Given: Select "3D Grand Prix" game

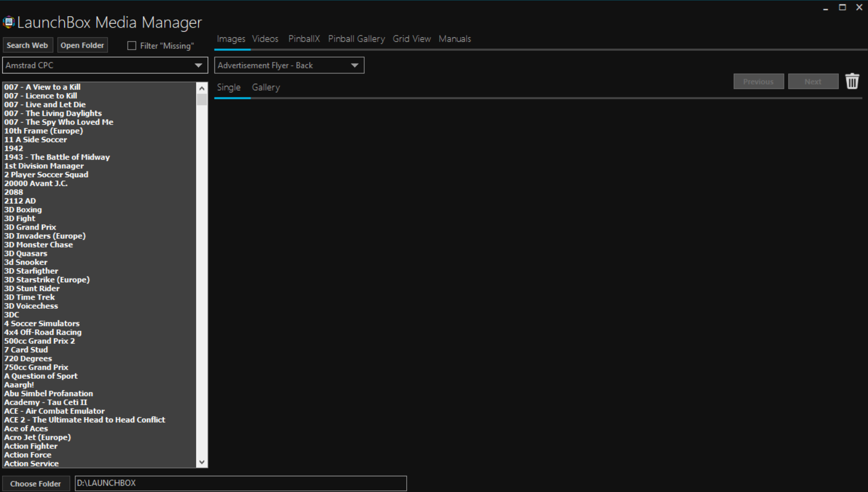Looking at the screenshot, I should tap(30, 227).
